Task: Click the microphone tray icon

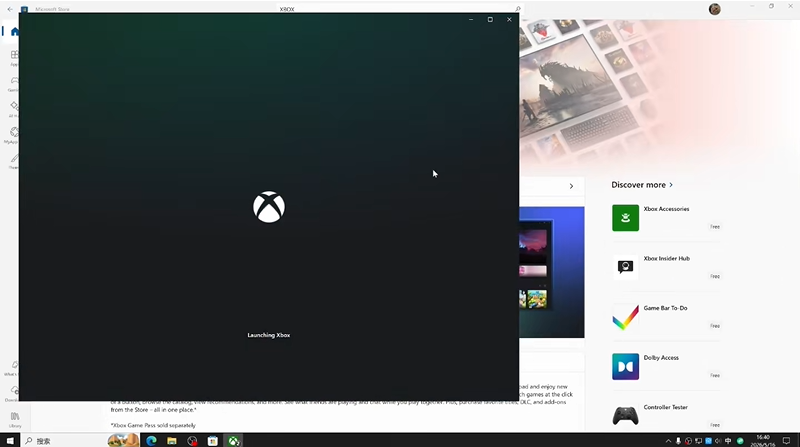Action: (678, 441)
